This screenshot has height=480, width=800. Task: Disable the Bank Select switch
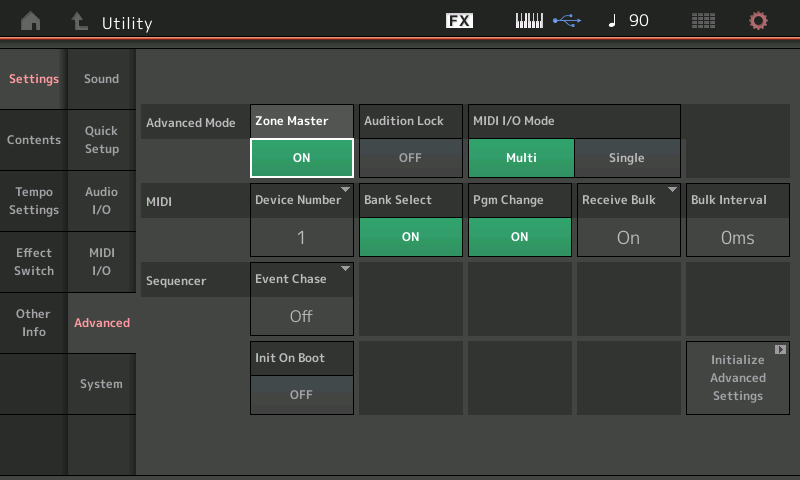pos(410,237)
